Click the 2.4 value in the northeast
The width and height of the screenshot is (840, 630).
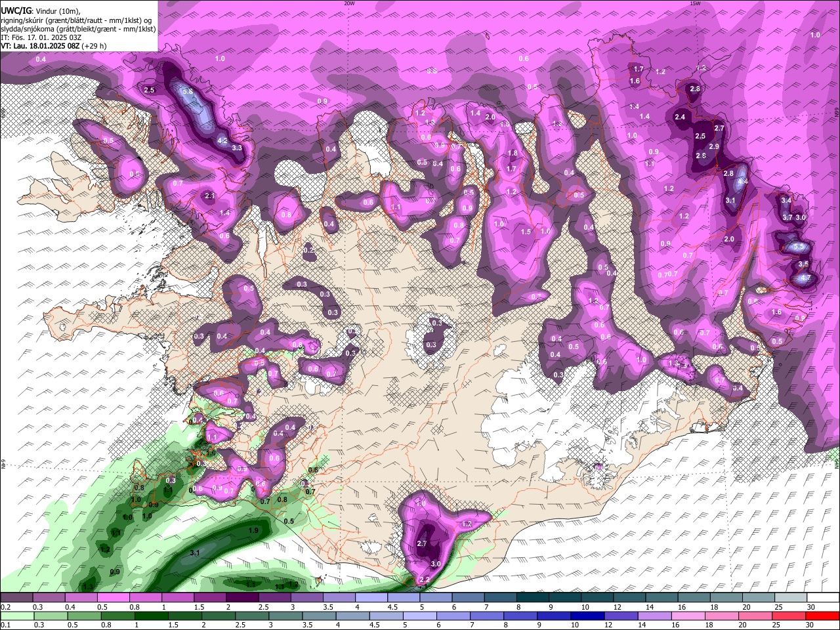(x=680, y=117)
